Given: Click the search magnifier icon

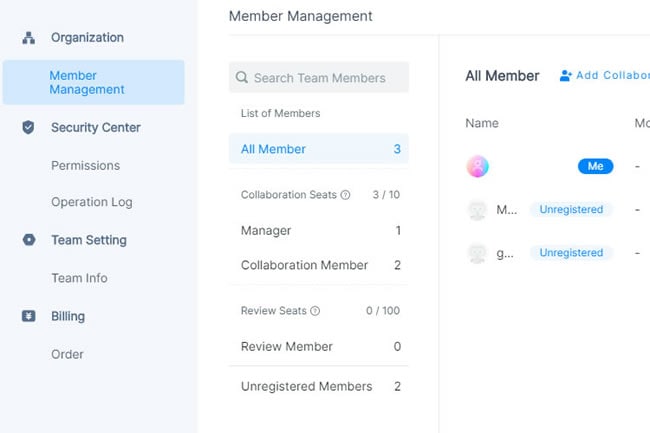Looking at the screenshot, I should point(242,77).
